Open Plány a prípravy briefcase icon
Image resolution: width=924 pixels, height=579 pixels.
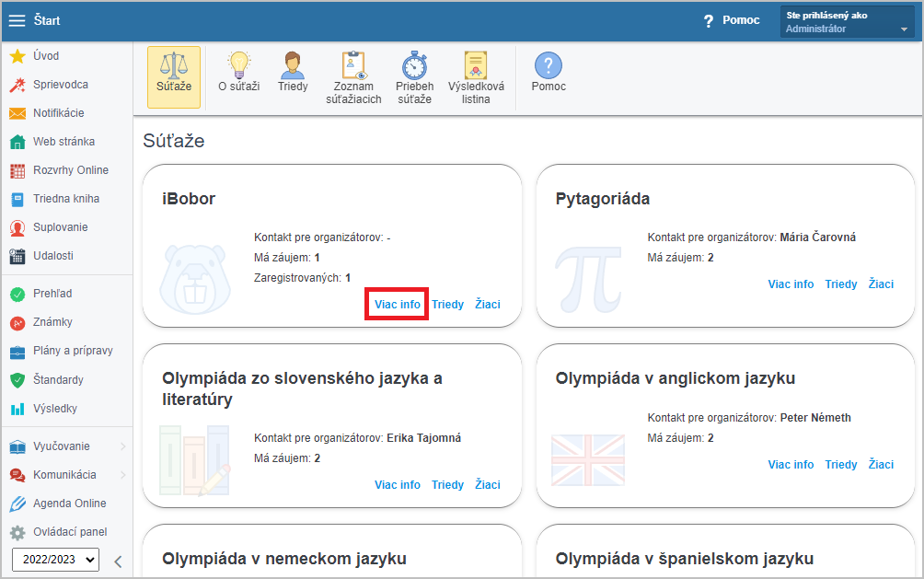[x=17, y=352]
